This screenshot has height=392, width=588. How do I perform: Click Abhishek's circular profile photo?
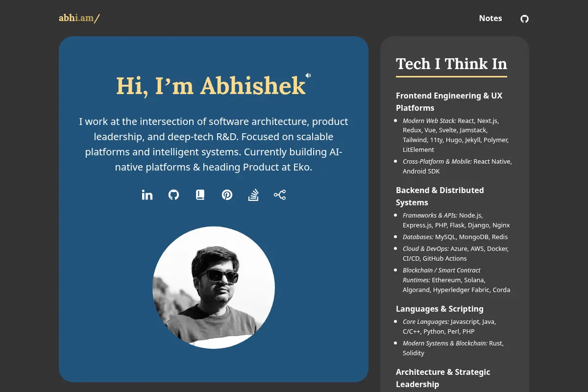click(x=214, y=288)
